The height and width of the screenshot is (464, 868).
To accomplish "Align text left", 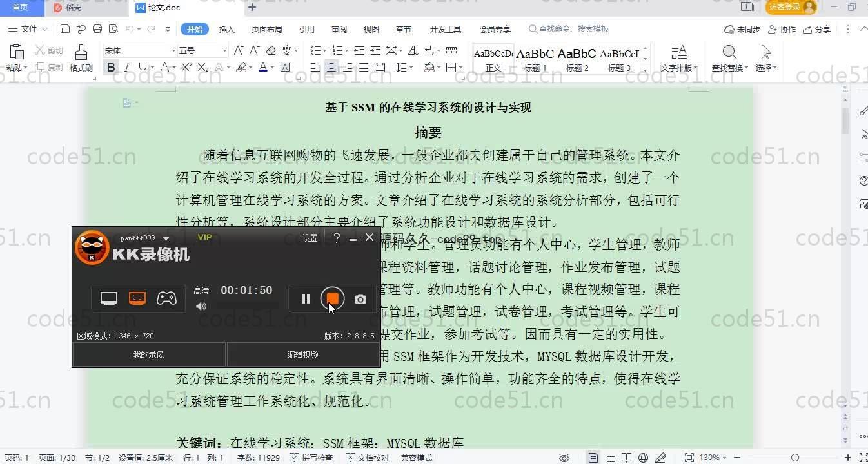I will pyautogui.click(x=315, y=67).
